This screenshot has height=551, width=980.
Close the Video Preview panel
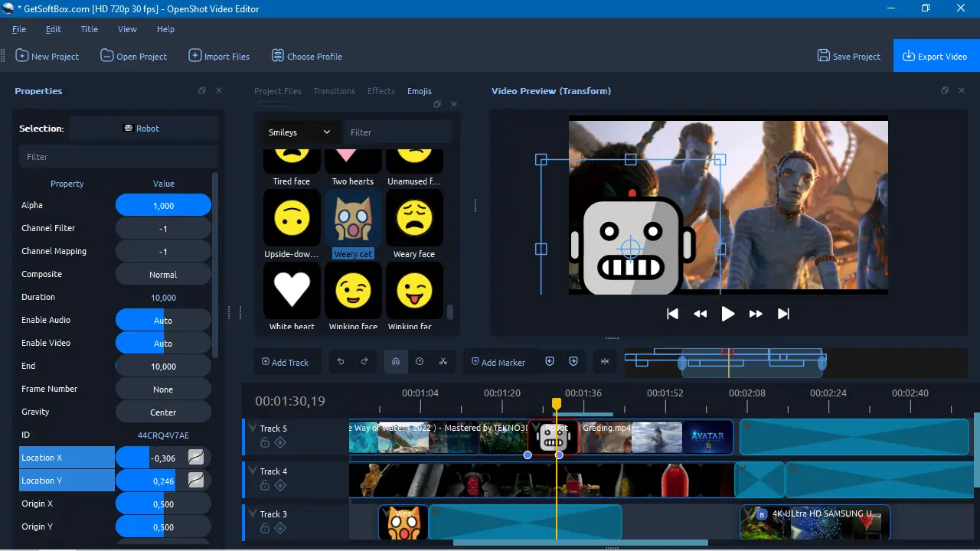tap(962, 90)
